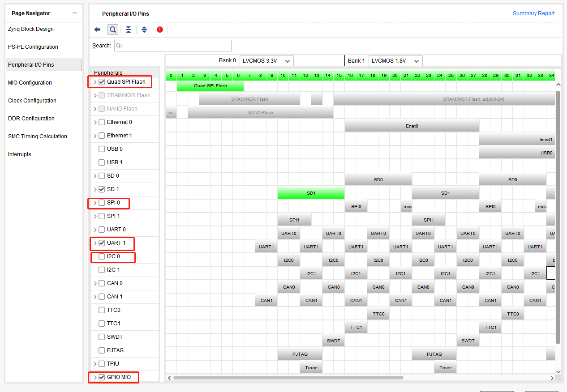Enable the I2C 0 checkbox

(102, 256)
